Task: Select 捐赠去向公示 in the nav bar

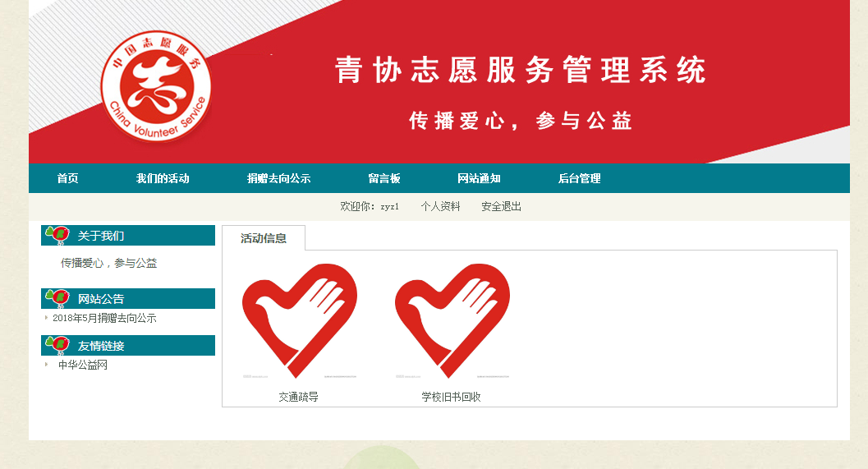Action: pos(278,178)
